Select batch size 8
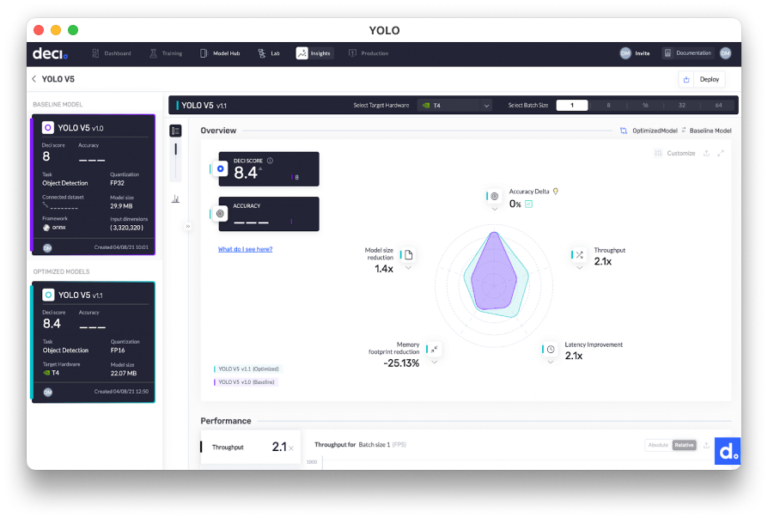 (608, 105)
